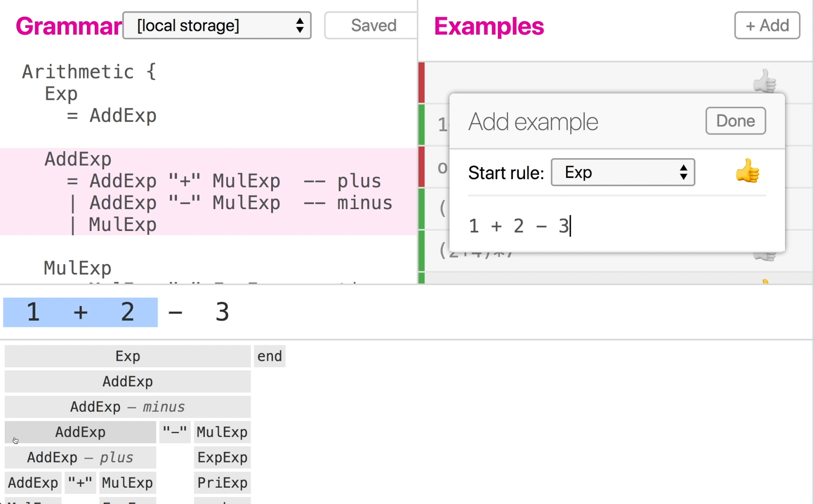Viewport: 813px width, 504px height.
Task: Select the Exp node in parse tree
Action: click(127, 357)
